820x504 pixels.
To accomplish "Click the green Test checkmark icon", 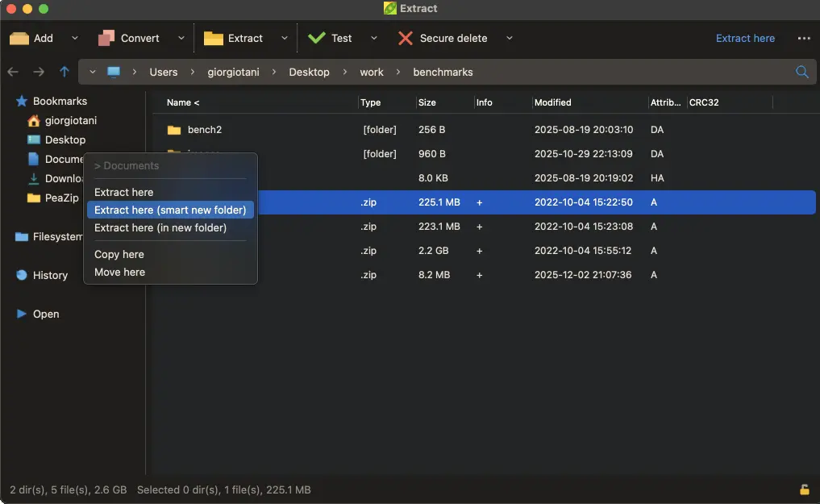I will [317, 38].
